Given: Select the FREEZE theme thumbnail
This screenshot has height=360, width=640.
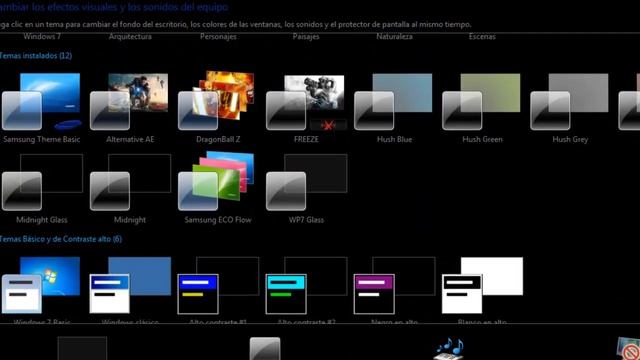Looking at the screenshot, I should tap(306, 102).
